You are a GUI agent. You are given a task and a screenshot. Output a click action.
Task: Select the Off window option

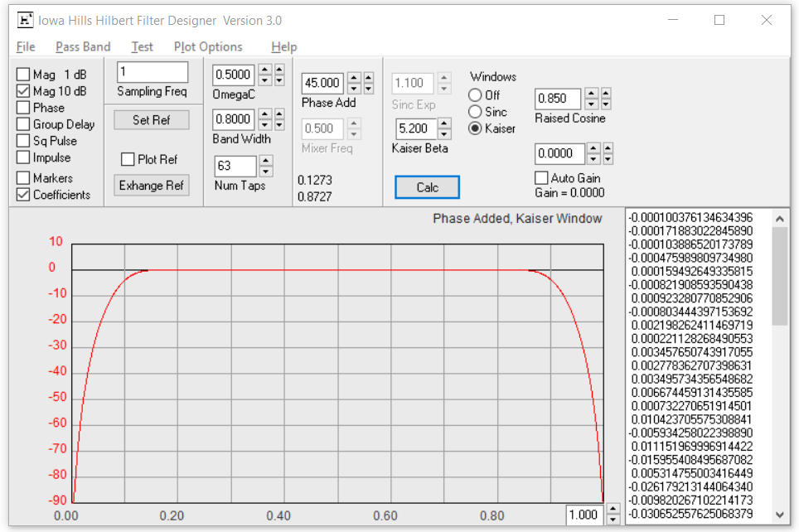tap(476, 94)
